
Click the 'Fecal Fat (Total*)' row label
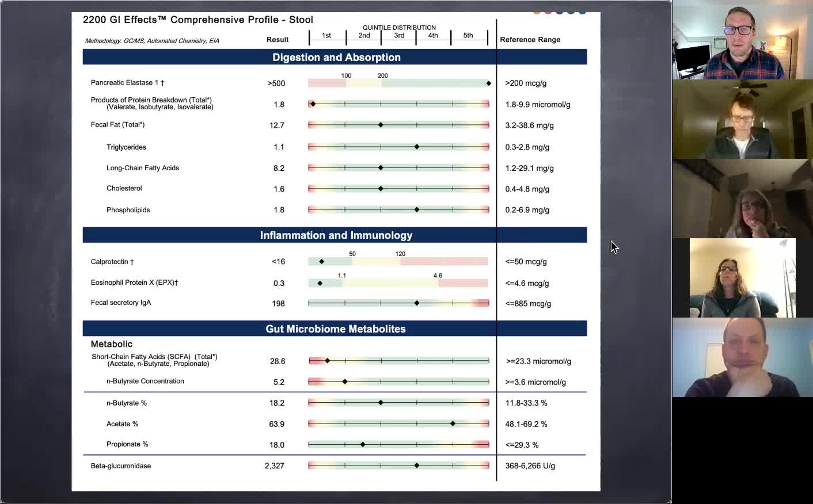pyautogui.click(x=117, y=125)
